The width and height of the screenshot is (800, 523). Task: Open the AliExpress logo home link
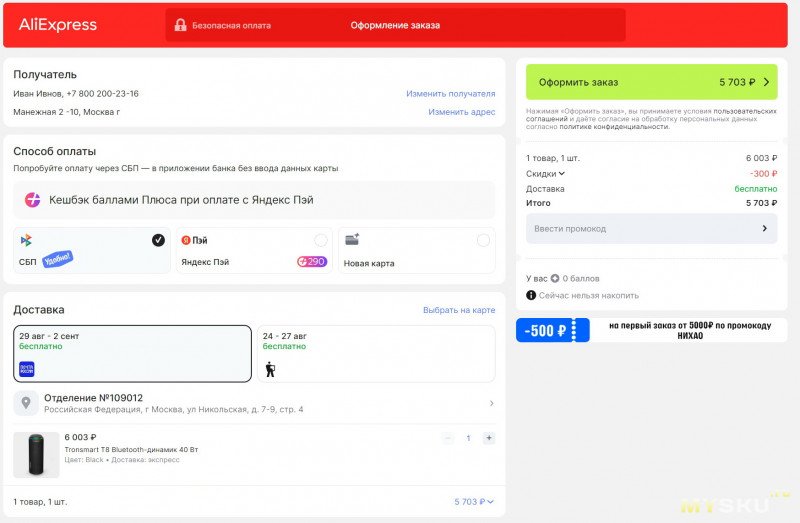point(58,24)
